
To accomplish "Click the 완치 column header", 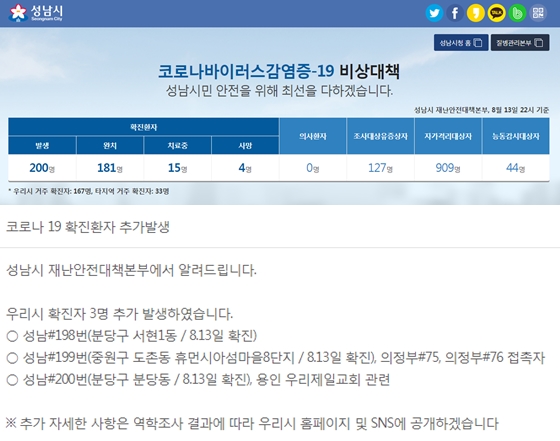I will click(110, 145).
